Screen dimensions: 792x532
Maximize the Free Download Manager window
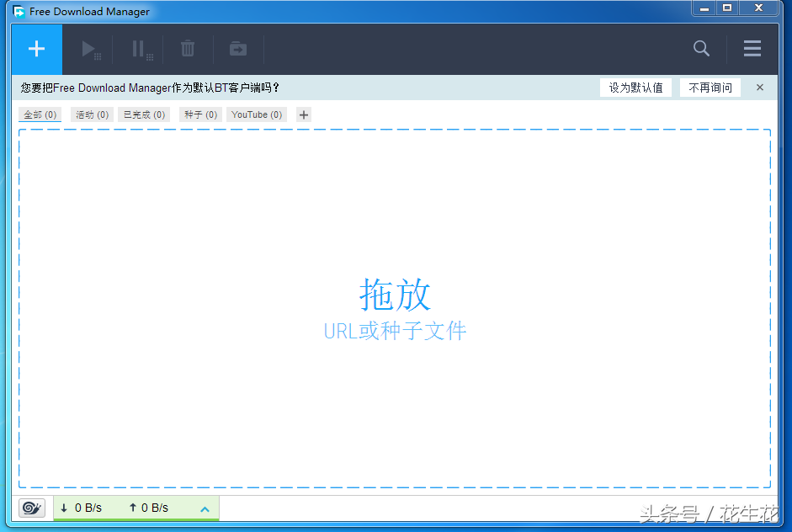727,8
